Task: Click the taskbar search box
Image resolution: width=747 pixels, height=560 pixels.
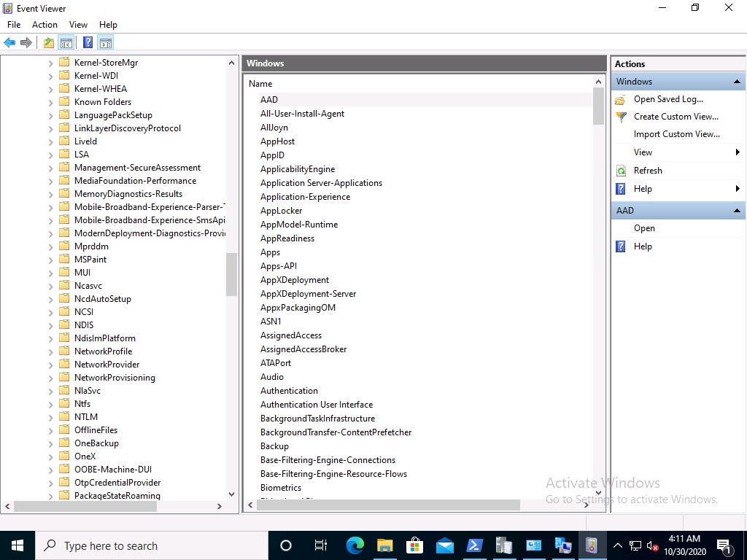Action: [x=152, y=545]
